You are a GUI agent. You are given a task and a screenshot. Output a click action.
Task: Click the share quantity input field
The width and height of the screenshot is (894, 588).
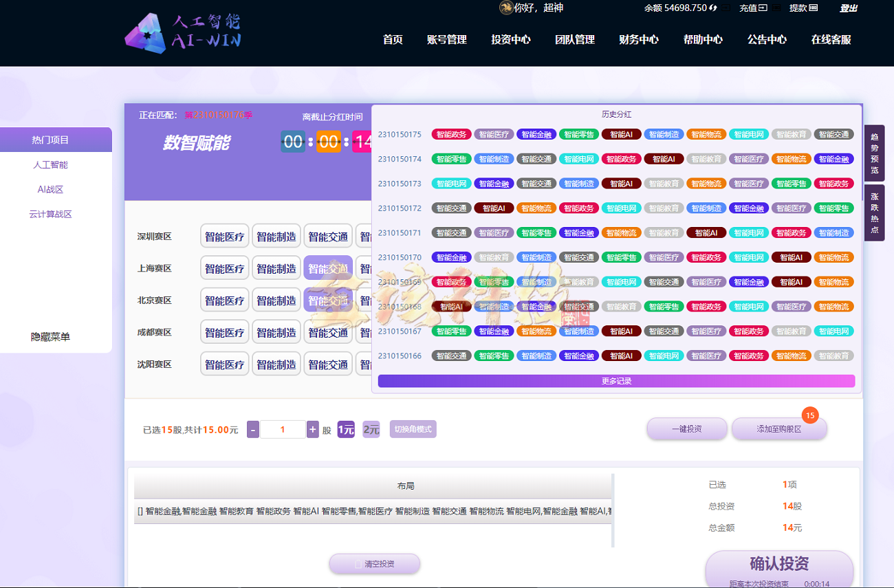point(281,428)
